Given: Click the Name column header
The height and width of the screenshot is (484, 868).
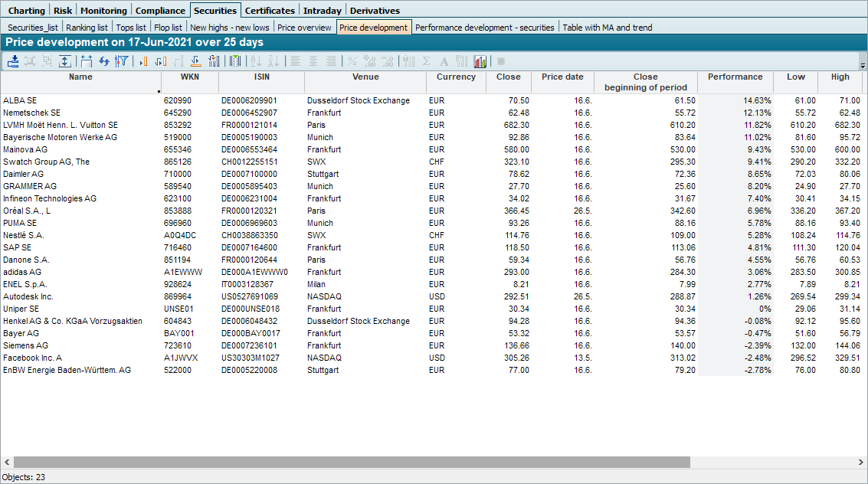Looking at the screenshot, I should tap(80, 77).
